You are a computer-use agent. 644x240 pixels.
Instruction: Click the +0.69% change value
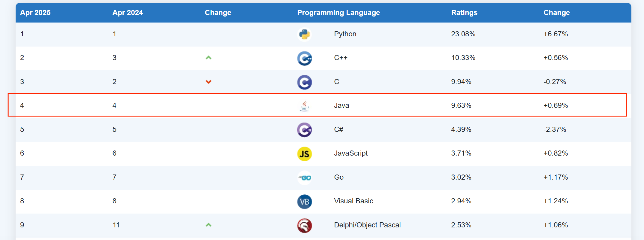tap(555, 105)
